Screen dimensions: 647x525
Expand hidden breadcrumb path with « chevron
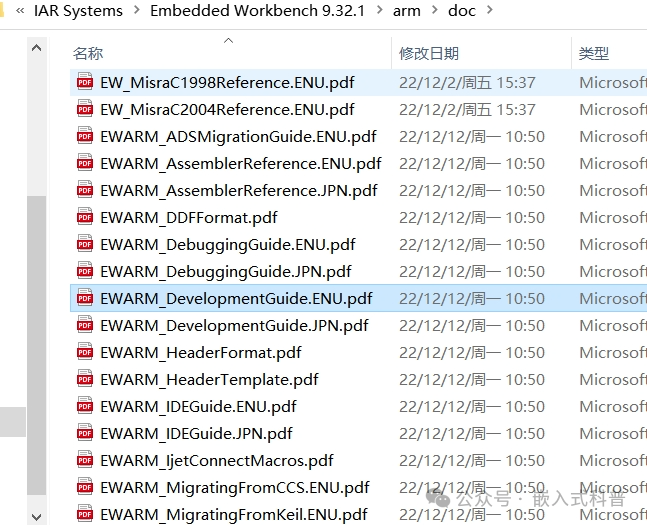click(x=20, y=11)
